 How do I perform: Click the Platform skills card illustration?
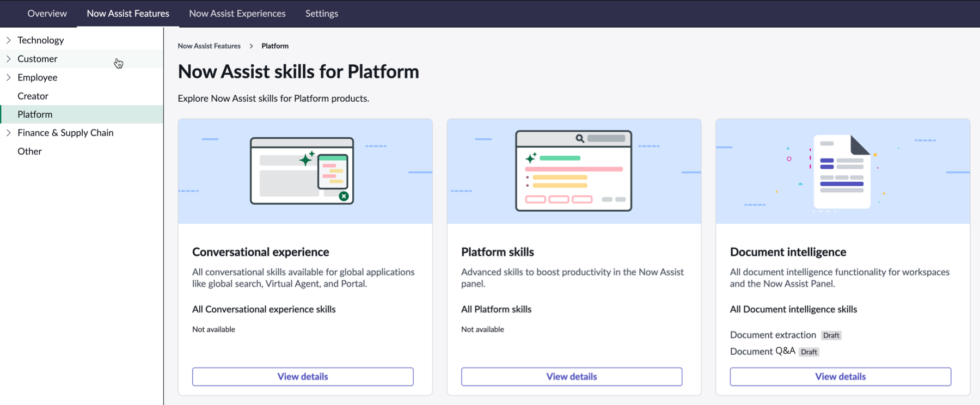[x=574, y=171]
